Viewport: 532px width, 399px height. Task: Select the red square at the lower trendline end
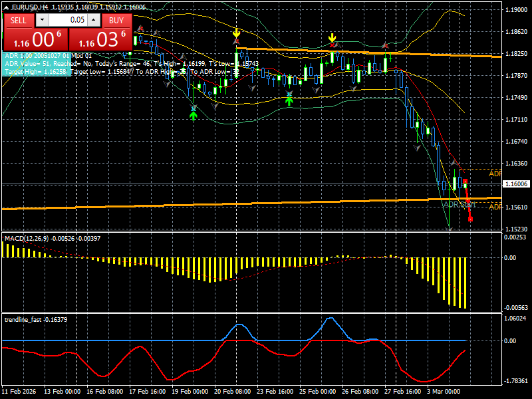coord(470,219)
